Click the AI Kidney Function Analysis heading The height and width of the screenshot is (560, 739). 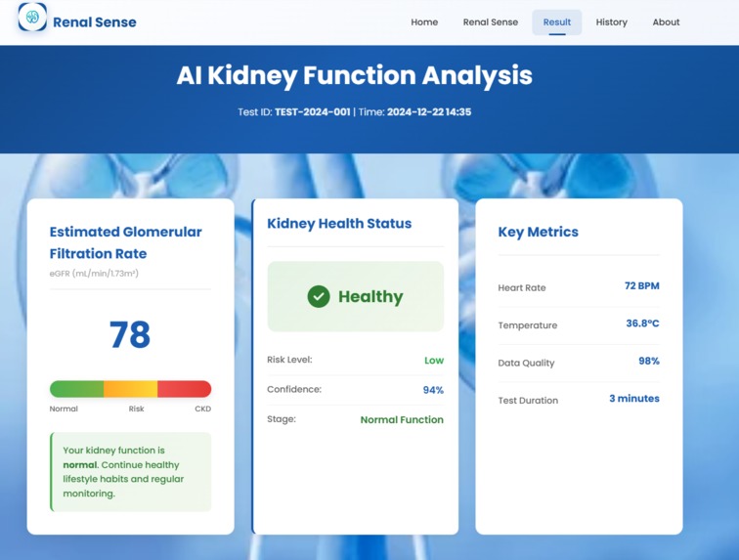point(355,75)
